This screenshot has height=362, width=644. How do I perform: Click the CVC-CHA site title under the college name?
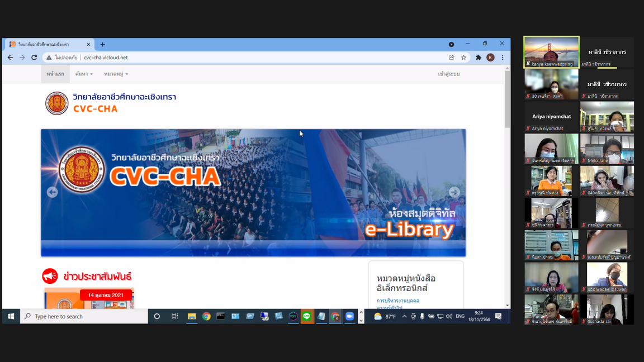click(95, 109)
